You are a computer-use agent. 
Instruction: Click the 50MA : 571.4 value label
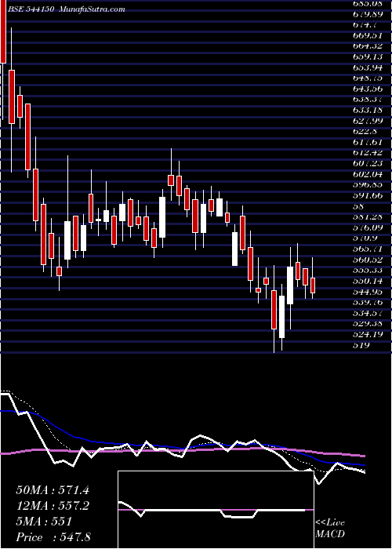[x=53, y=490]
